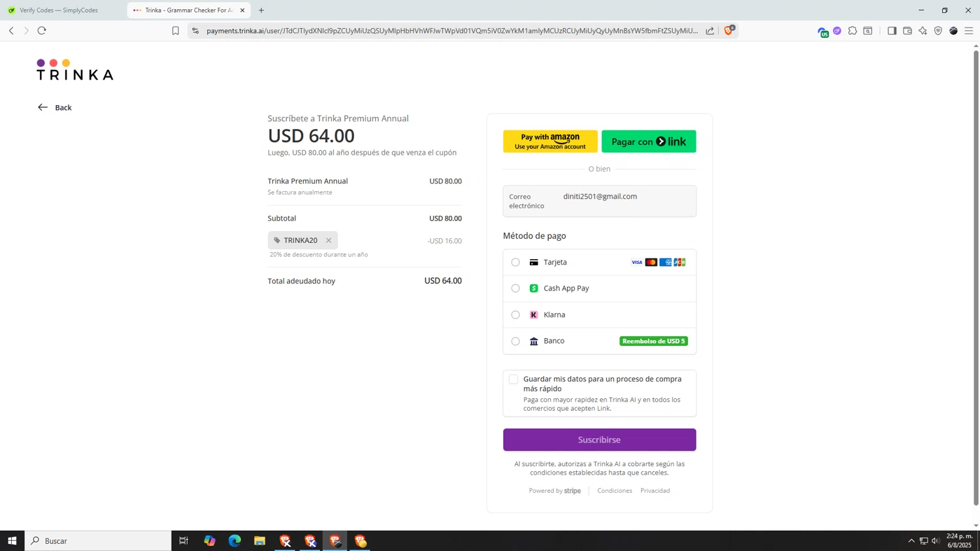This screenshot has width=980, height=551.
Task: Open the taskbar clock and date
Action: click(x=959, y=541)
